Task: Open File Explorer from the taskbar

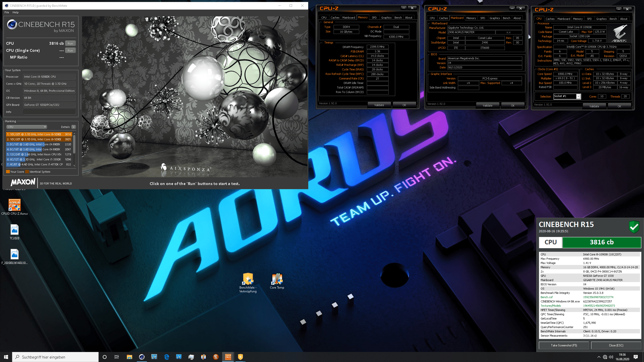Action: pos(129,357)
